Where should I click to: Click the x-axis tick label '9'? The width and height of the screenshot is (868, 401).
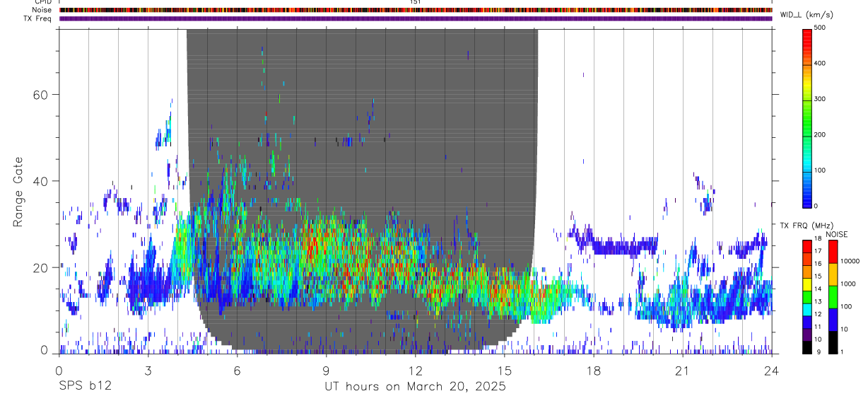326,371
